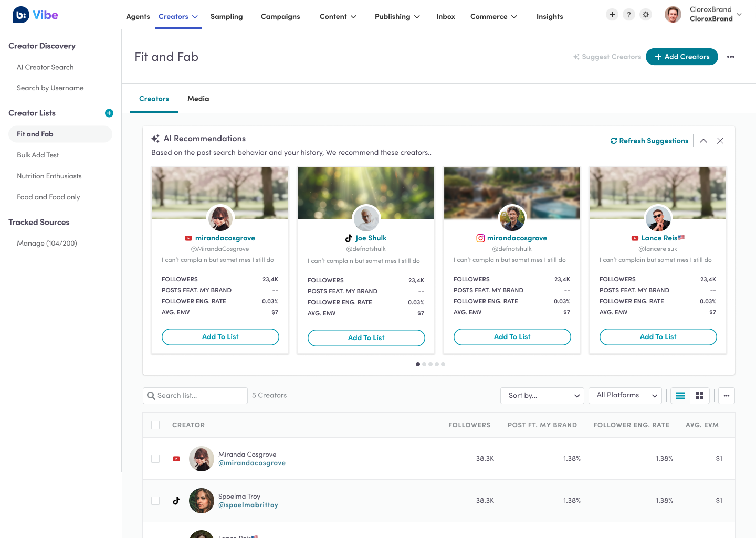Add Instagram mirandacosgrove card to list
This screenshot has width=756, height=538.
[512, 337]
